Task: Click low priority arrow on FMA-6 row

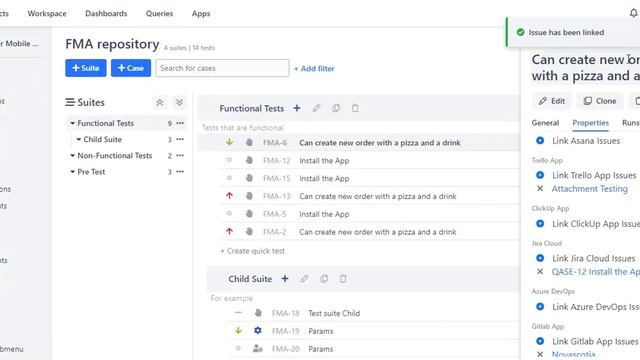Action: [x=229, y=142]
